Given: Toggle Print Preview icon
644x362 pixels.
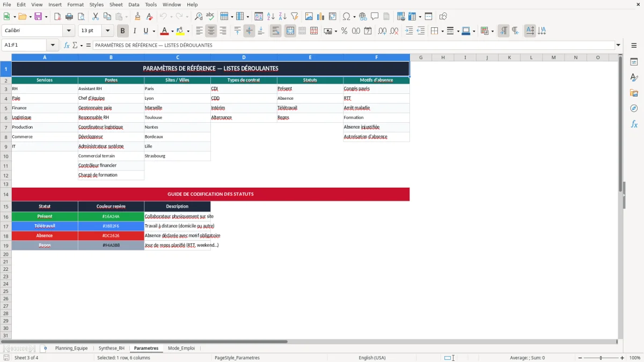Looking at the screenshot, I should [81, 17].
